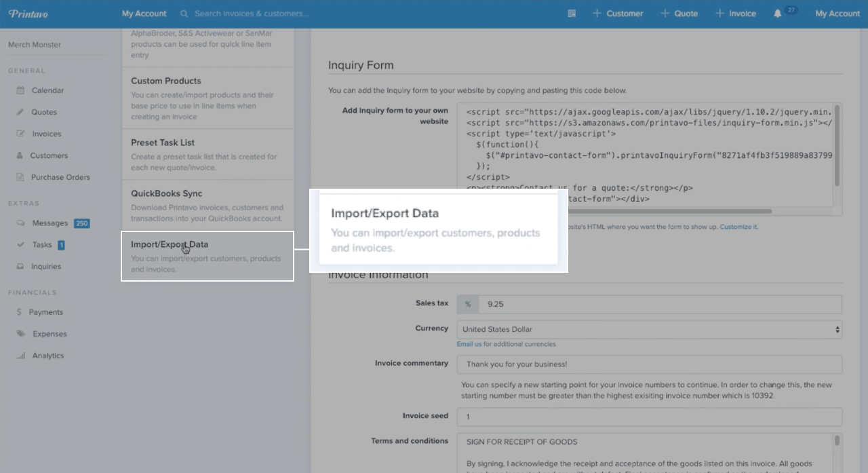Click the percent sign on Sales tax

click(468, 304)
